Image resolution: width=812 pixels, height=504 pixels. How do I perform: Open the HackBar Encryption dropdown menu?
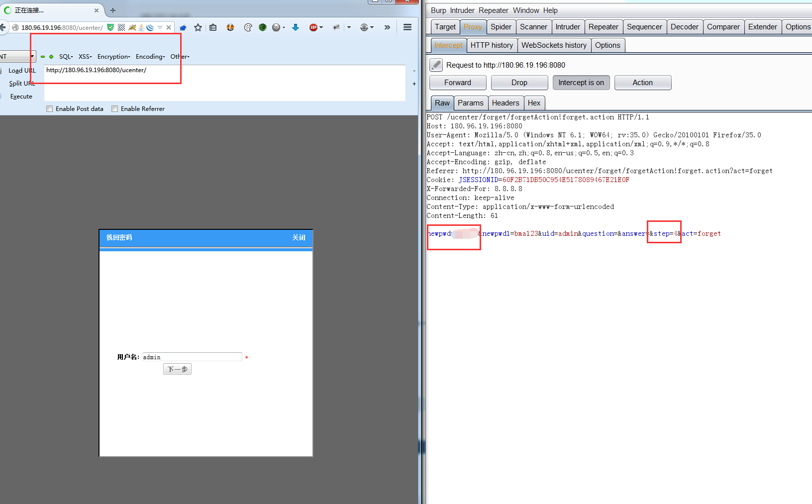coord(114,57)
